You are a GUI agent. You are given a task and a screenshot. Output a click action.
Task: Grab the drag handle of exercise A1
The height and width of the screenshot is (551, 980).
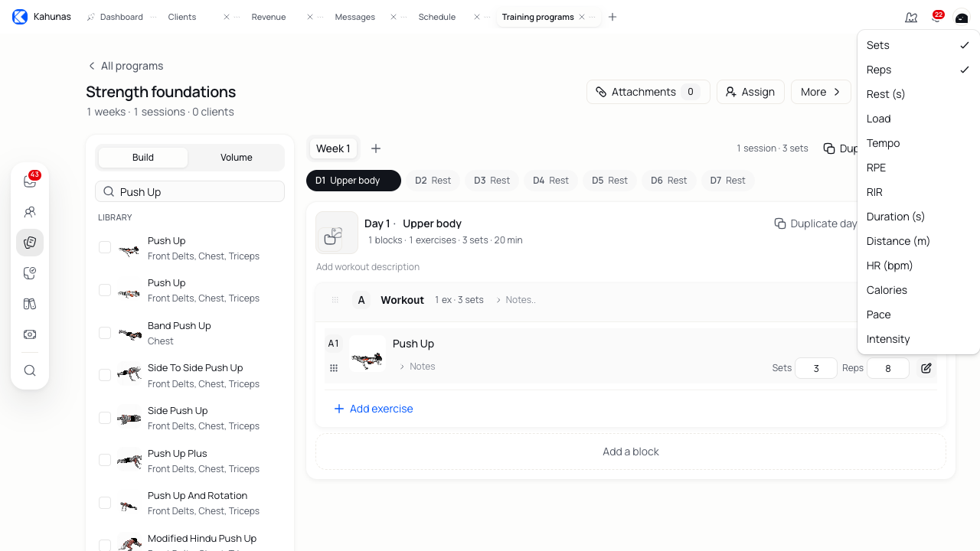(334, 368)
